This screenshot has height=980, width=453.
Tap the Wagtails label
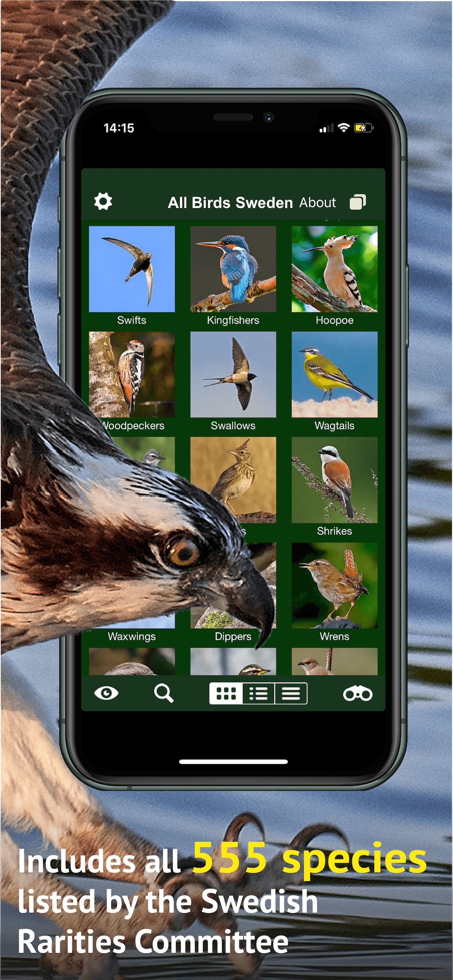[x=334, y=426]
